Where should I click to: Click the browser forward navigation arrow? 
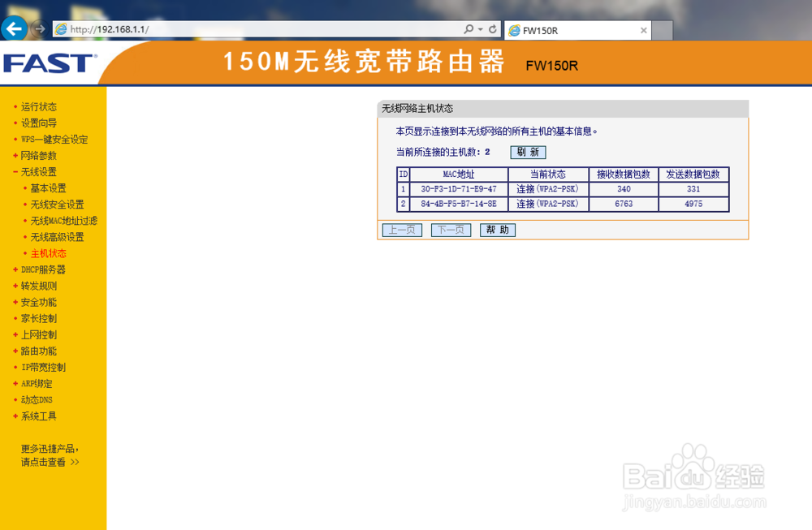click(38, 28)
